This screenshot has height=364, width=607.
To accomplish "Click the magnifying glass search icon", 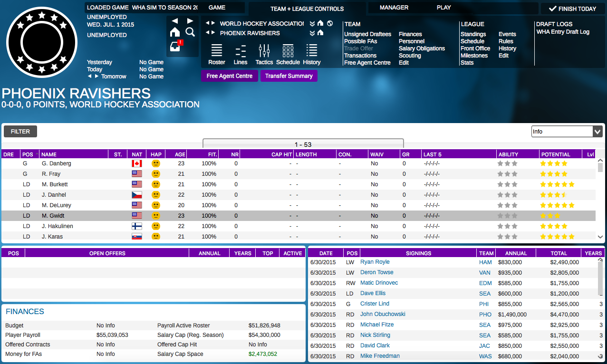I will point(190,32).
